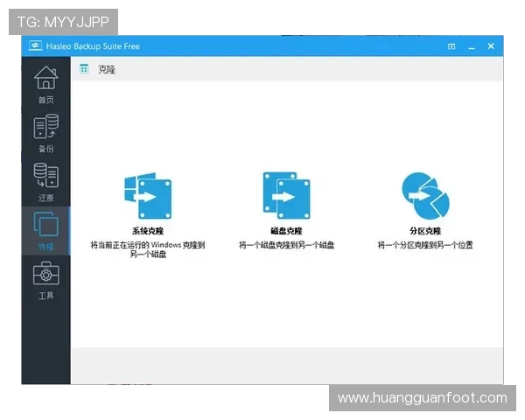The width and height of the screenshot is (525, 420).
Task: Open the 工具 toolbox sidebar icon
Action: (x=45, y=274)
